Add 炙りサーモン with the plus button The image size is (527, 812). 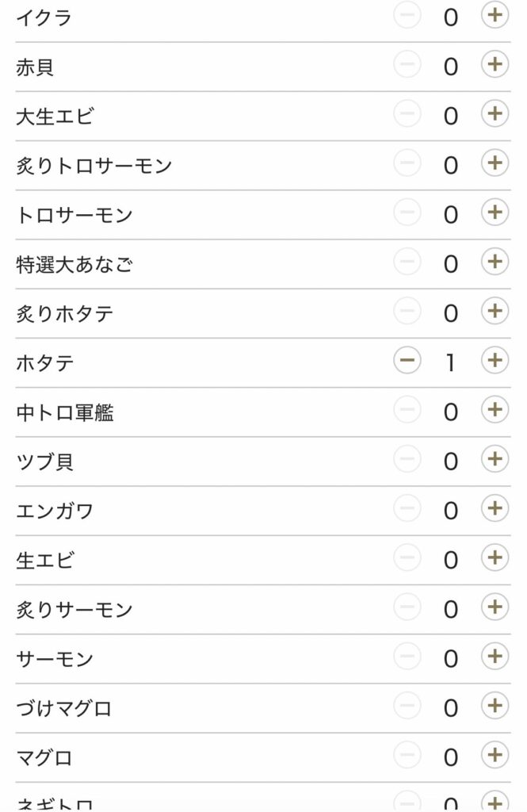coord(495,609)
